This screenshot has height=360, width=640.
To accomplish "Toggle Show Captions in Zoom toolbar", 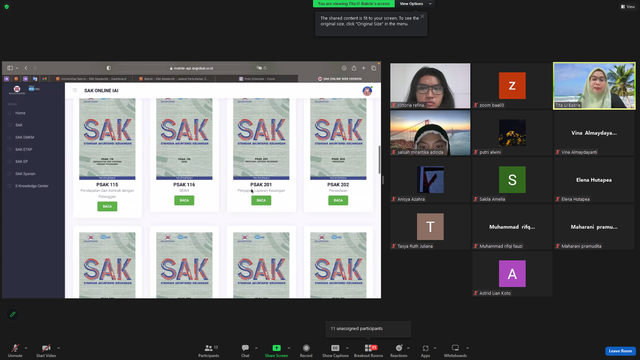I will pos(335,350).
